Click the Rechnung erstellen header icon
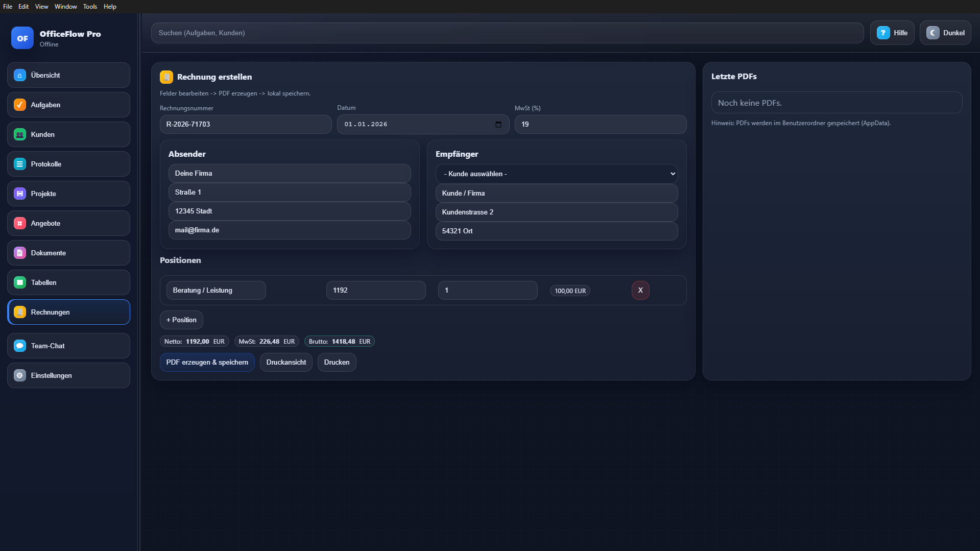The image size is (980, 551). click(166, 77)
